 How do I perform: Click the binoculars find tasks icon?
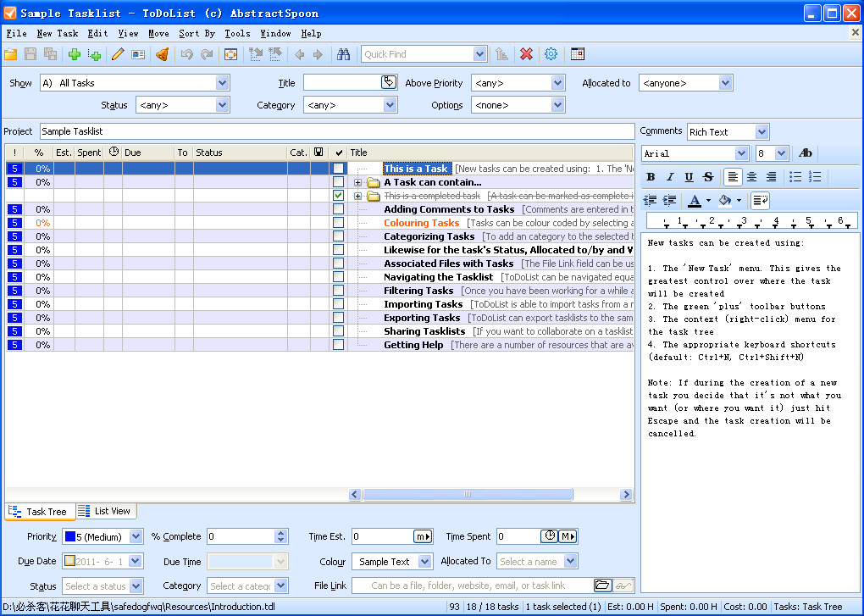pyautogui.click(x=343, y=54)
